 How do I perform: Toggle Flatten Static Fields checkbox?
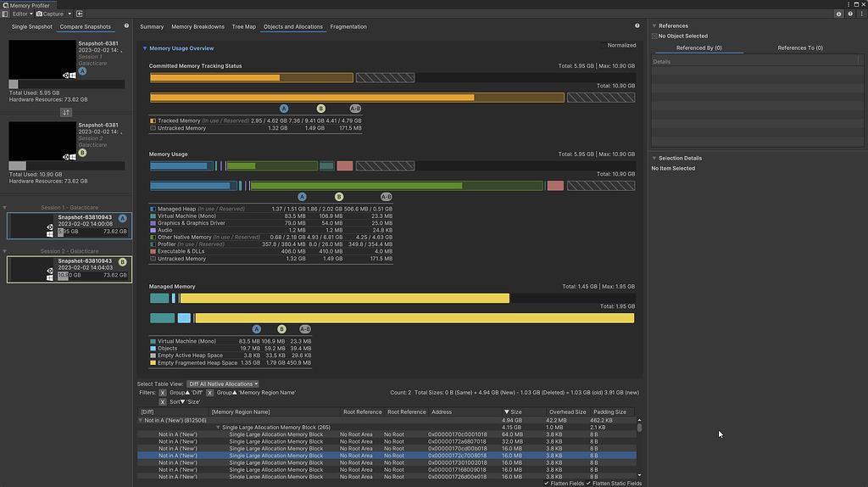588,483
